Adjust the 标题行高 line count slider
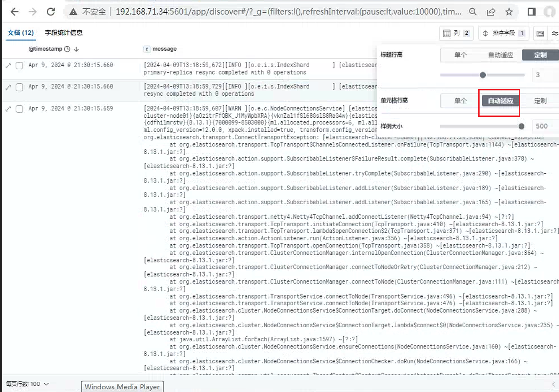The image size is (559, 392). [483, 75]
